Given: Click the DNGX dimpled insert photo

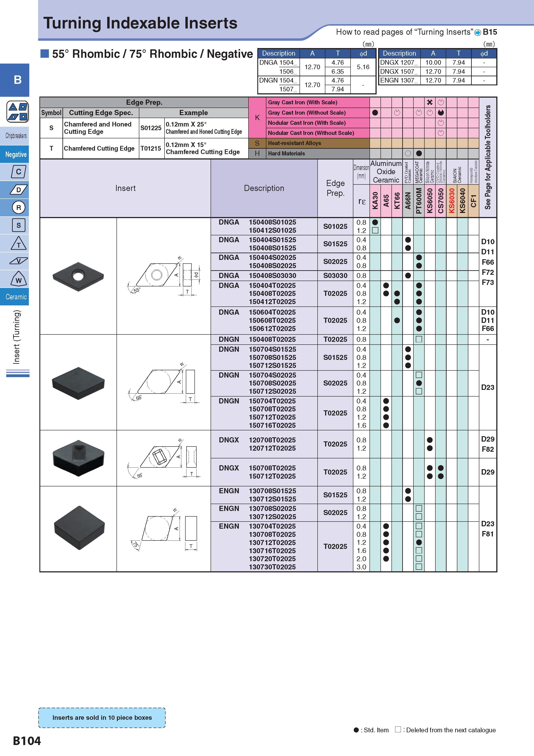Looking at the screenshot, I should (x=78, y=458).
